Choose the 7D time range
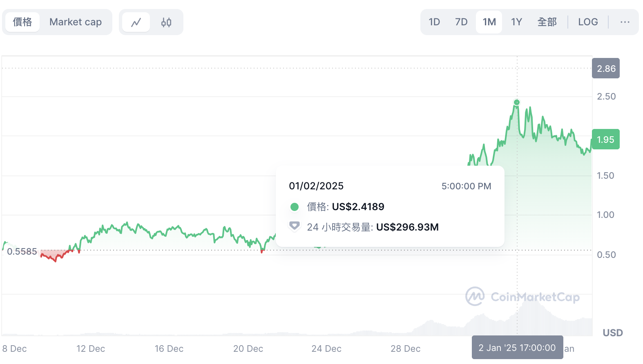The height and width of the screenshot is (364, 643). coord(461,22)
